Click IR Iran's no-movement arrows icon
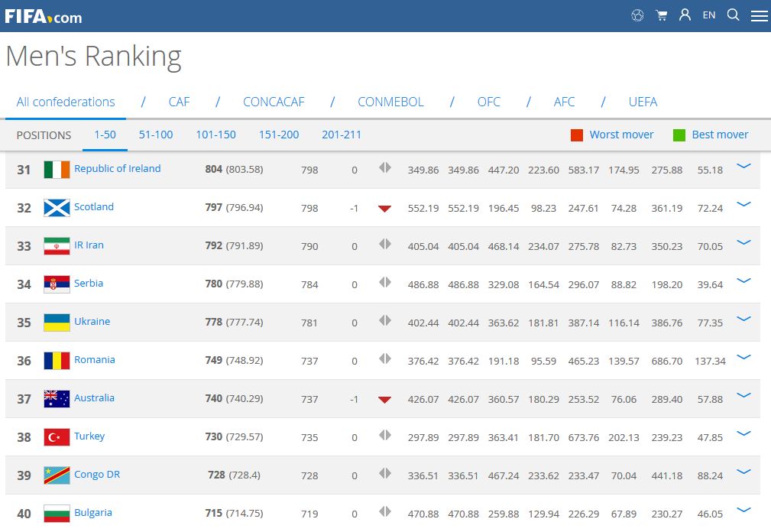 coord(385,244)
